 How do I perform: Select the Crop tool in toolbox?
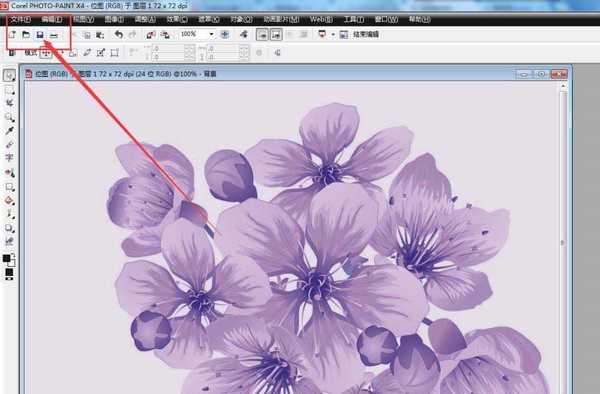tap(10, 103)
